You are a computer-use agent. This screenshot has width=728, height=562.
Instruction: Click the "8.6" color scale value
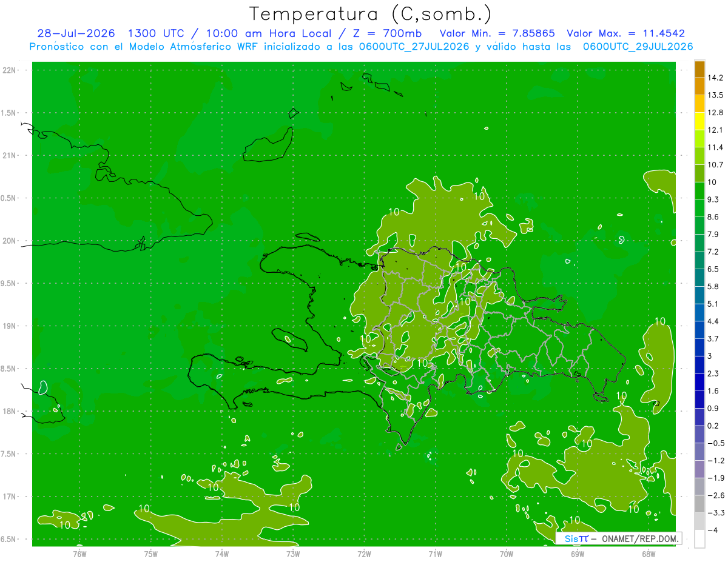point(713,217)
